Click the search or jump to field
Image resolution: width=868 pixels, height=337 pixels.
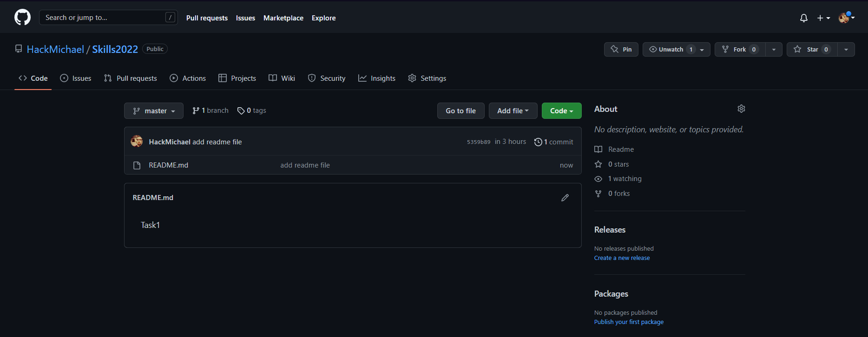(108, 18)
